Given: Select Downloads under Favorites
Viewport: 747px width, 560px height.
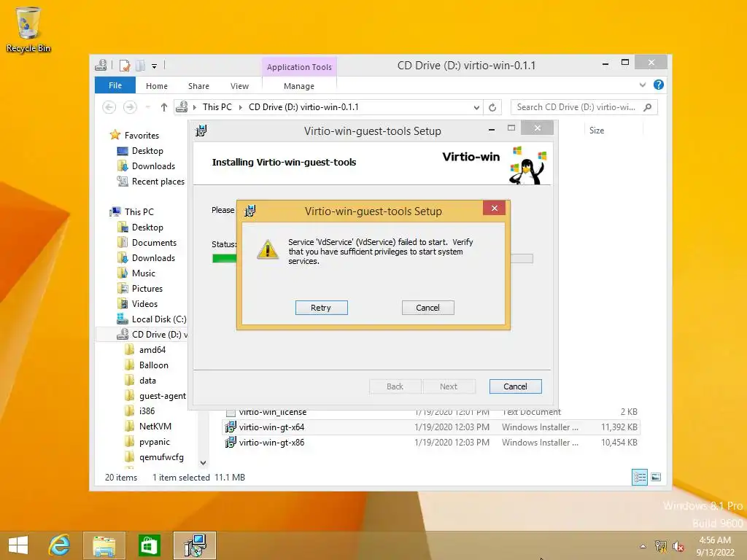Looking at the screenshot, I should click(x=153, y=166).
